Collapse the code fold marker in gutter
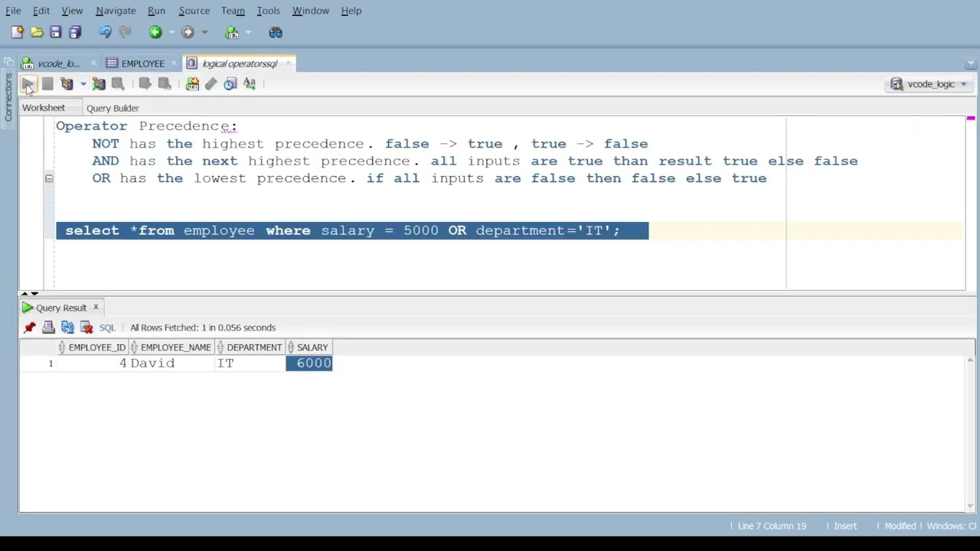980x551 pixels. pos(48,178)
